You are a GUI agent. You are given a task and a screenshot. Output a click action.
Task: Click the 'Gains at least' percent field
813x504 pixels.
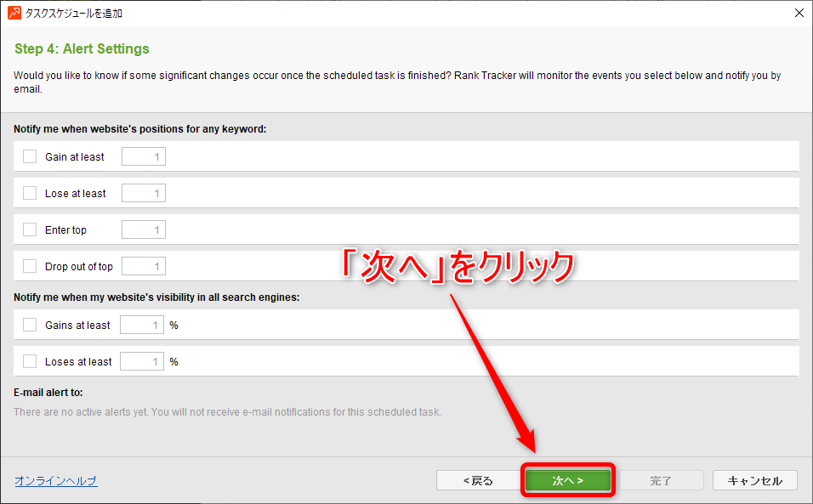(141, 325)
